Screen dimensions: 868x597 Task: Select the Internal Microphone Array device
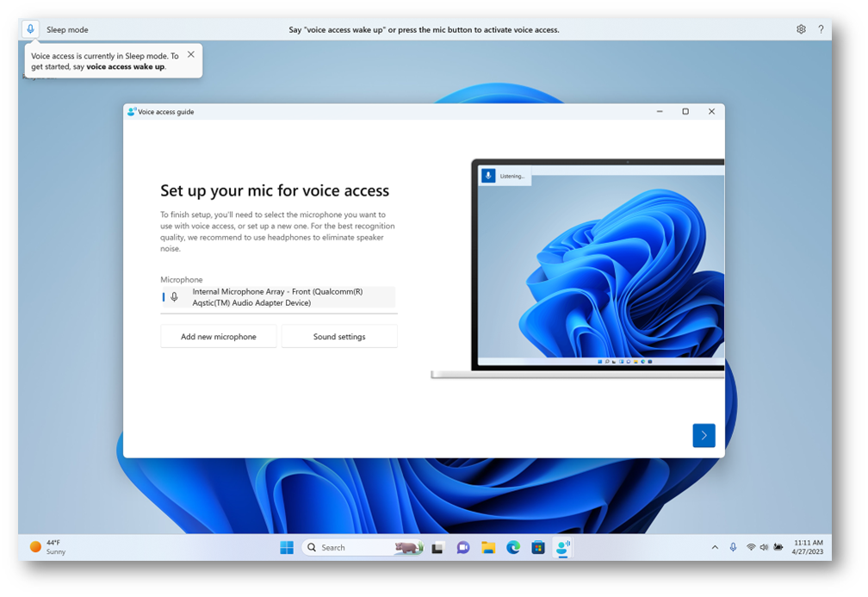click(x=278, y=297)
